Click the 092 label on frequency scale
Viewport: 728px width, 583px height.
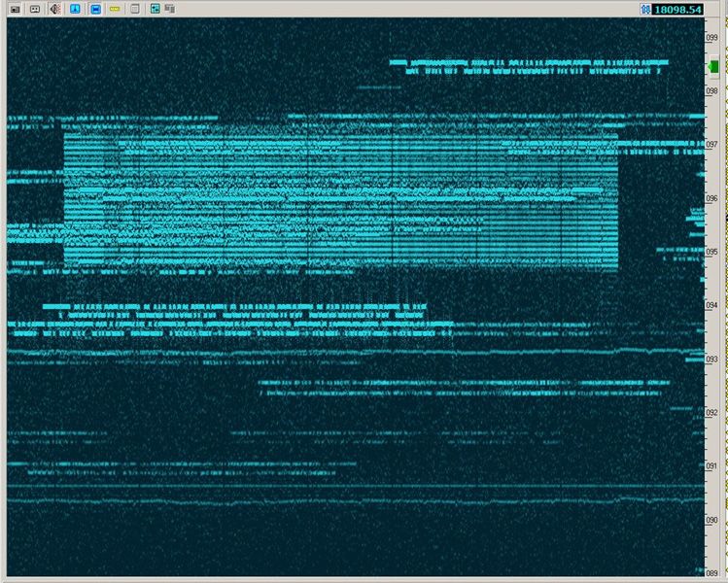click(711, 413)
